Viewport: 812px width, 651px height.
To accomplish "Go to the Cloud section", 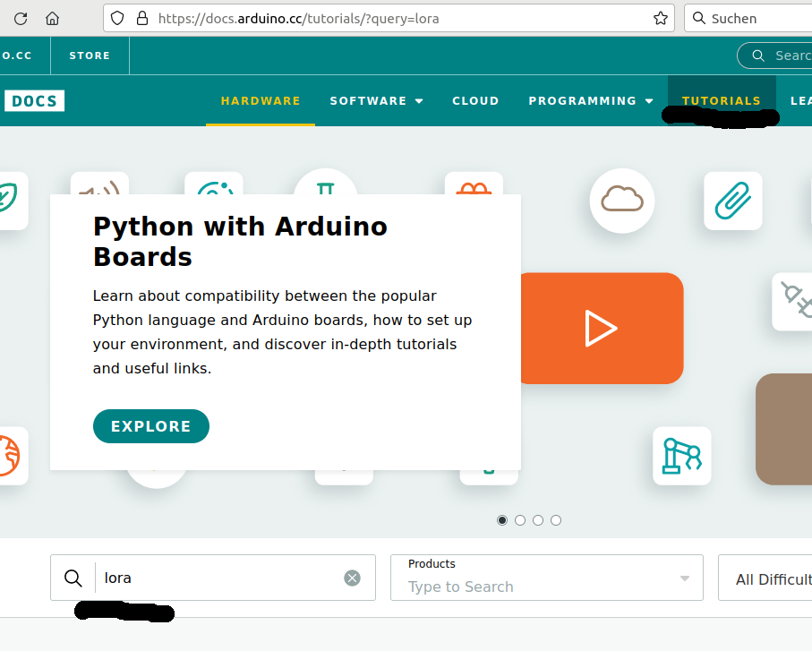I will 475,100.
